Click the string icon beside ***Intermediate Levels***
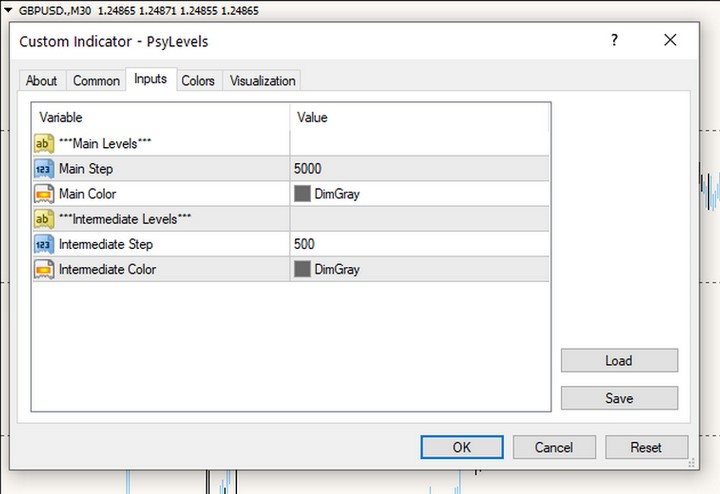This screenshot has height=494, width=720. 44,219
